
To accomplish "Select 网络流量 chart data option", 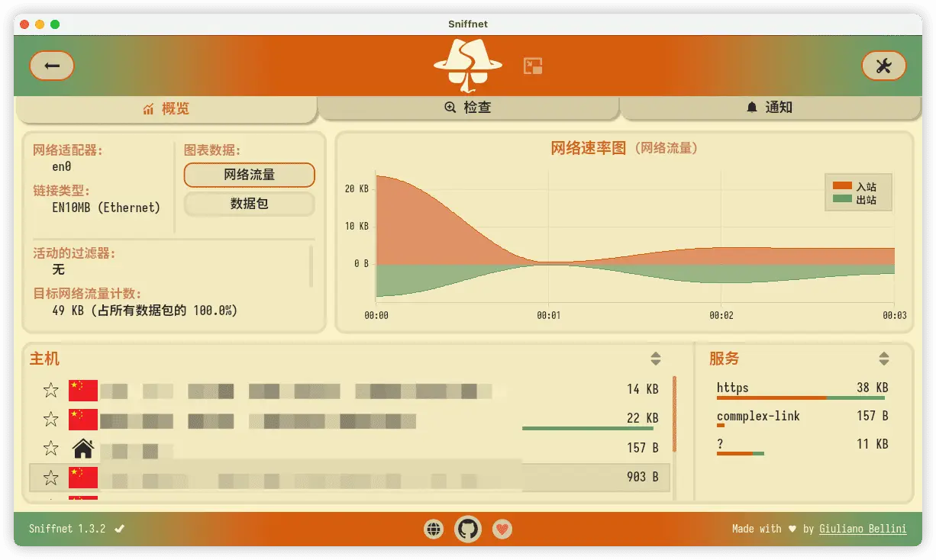I will coord(249,175).
